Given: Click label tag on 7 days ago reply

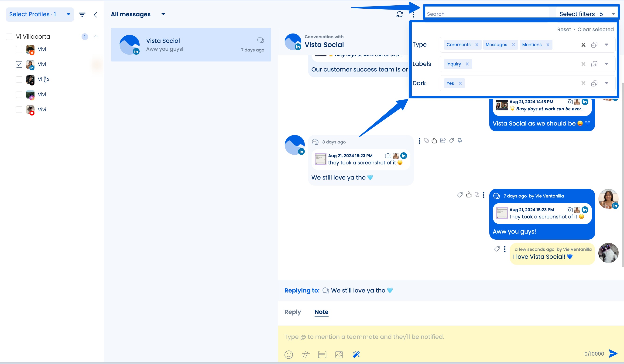Looking at the screenshot, I should (x=460, y=195).
